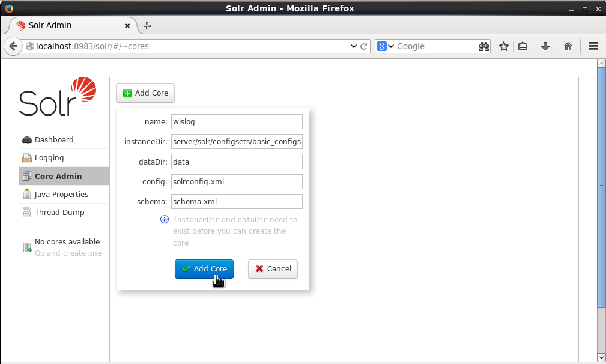
Task: Focus the config field with solrconfig.xml
Action: (x=237, y=181)
